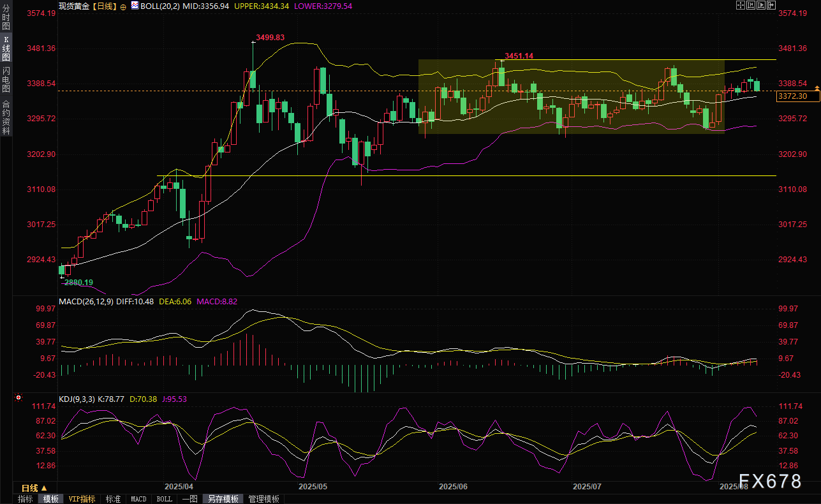Click the BOLL indicator chart icon
The height and width of the screenshot is (504, 821).
(x=135, y=5)
